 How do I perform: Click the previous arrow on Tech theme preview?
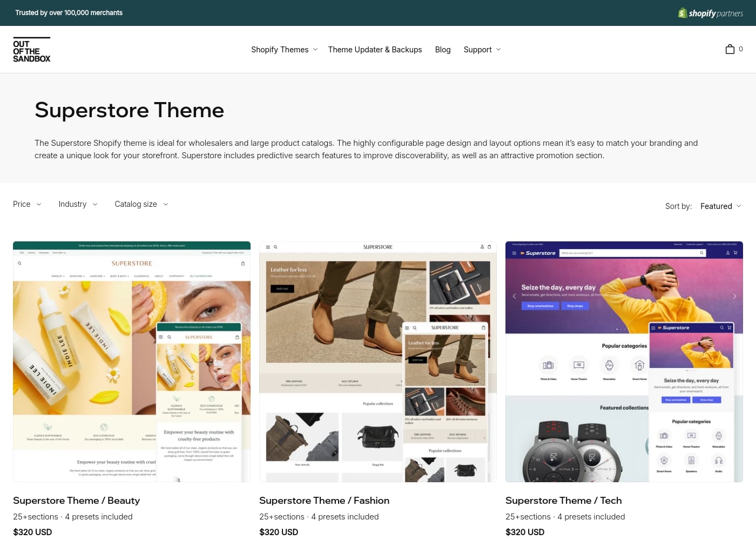(x=514, y=296)
